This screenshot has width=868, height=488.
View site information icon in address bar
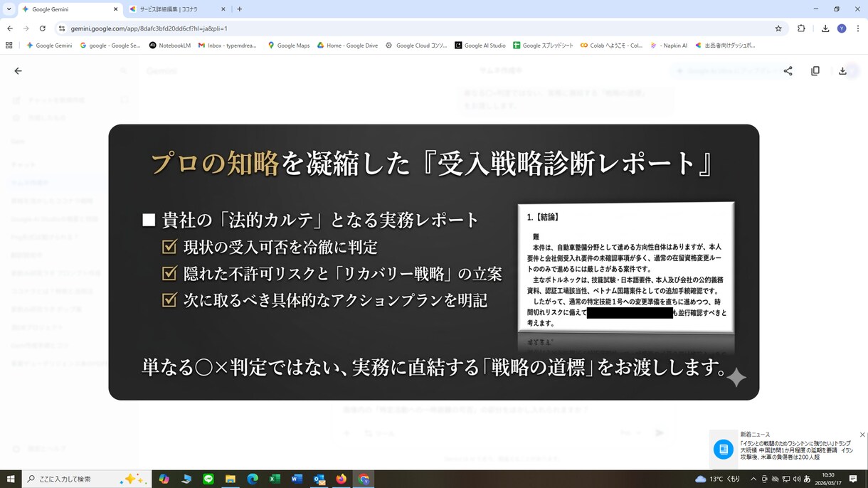coord(62,28)
